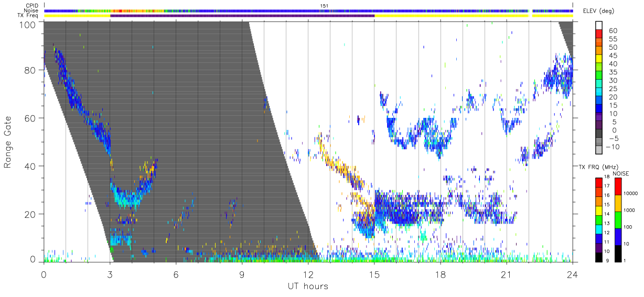Pick the blue segment of the NOISE bar
Screen dimensions: 644x297
click(x=617, y=236)
